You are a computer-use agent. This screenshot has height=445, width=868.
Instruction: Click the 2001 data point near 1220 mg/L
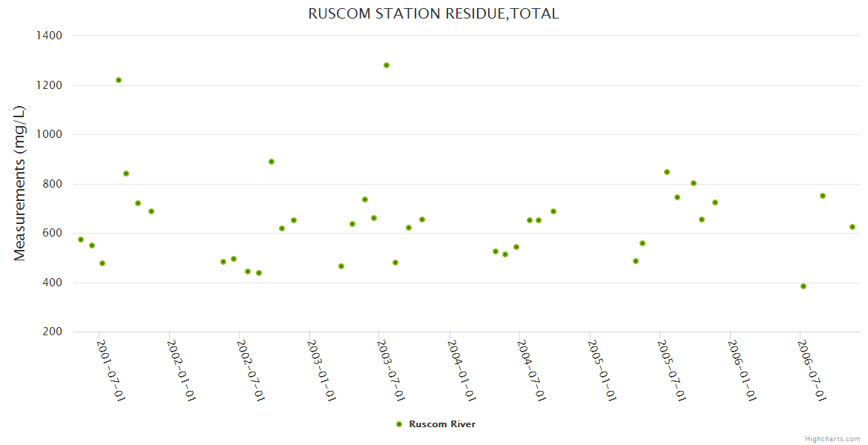[x=119, y=80]
